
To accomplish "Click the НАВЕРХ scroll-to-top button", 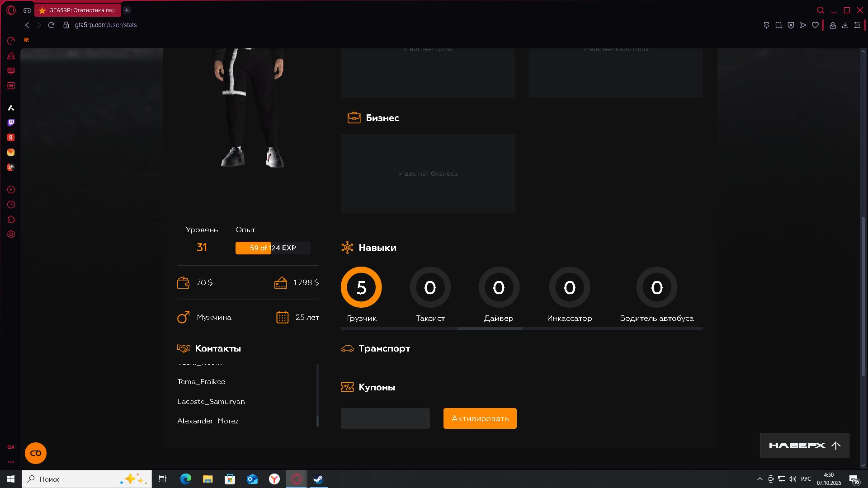I will 804,446.
